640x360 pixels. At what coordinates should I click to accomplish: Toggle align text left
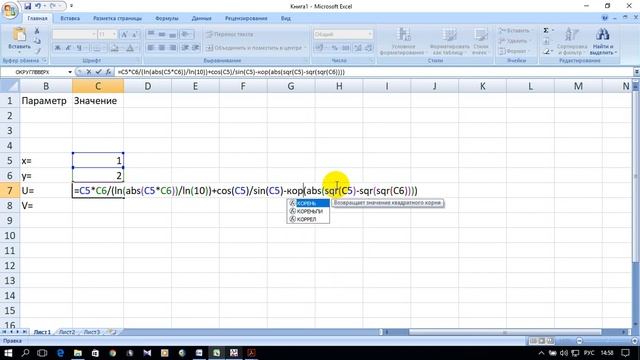coord(151,48)
